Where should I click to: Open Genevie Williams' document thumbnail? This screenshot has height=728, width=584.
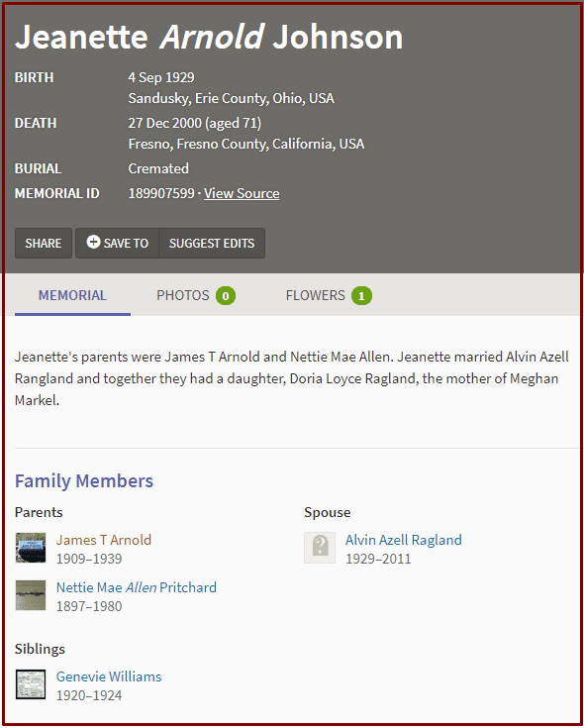31,684
